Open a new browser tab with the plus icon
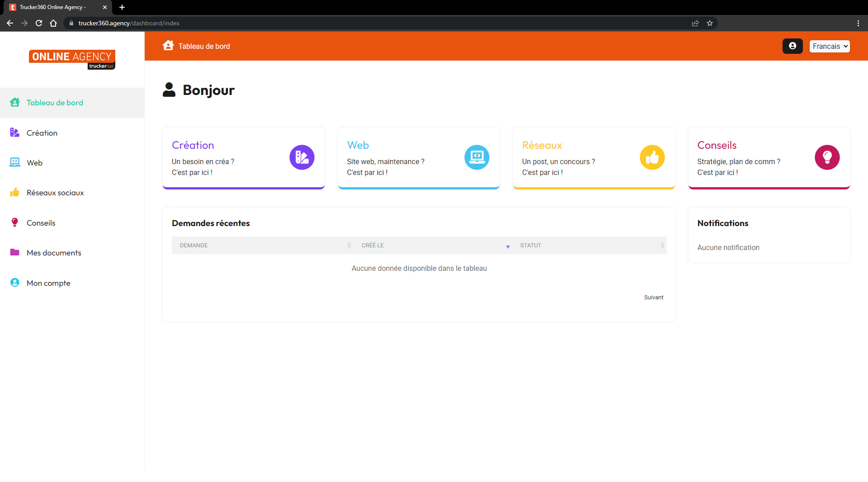Image resolution: width=868 pixels, height=482 pixels. coord(122,7)
